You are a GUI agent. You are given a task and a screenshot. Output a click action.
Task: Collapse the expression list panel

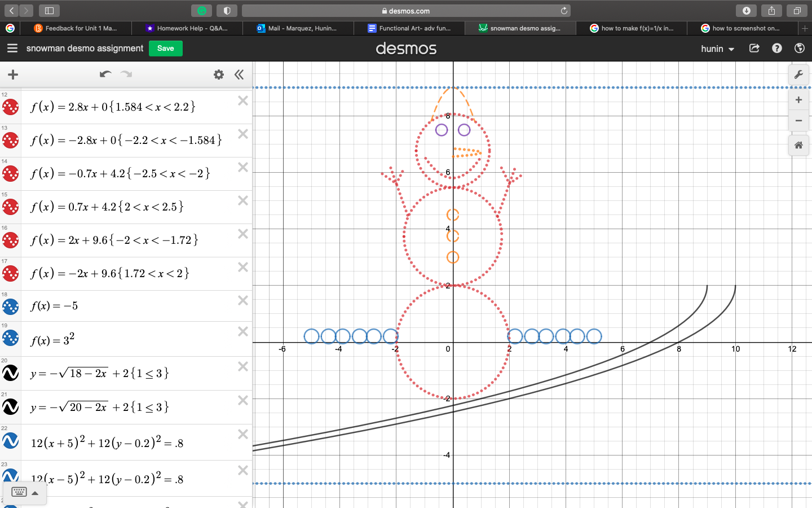pos(239,75)
